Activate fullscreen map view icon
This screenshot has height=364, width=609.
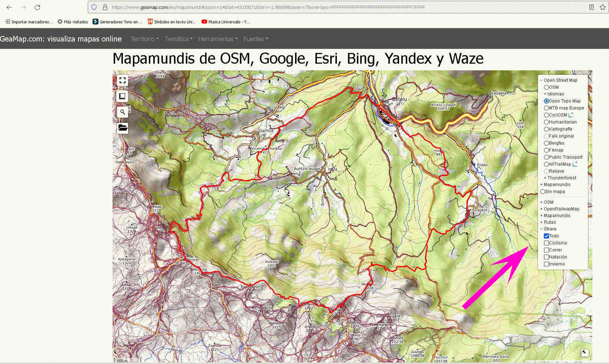[x=122, y=80]
